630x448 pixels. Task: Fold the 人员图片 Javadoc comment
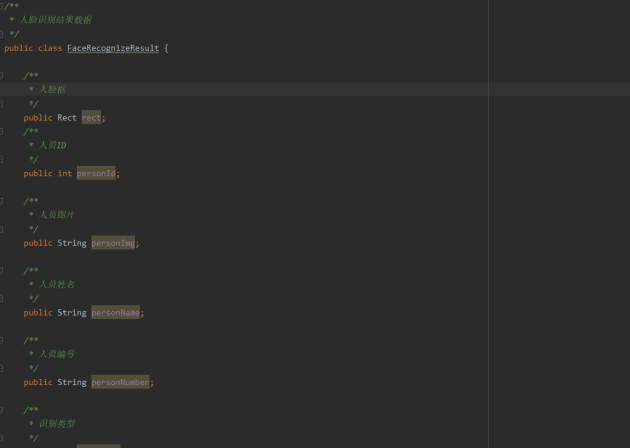pos(1,201)
